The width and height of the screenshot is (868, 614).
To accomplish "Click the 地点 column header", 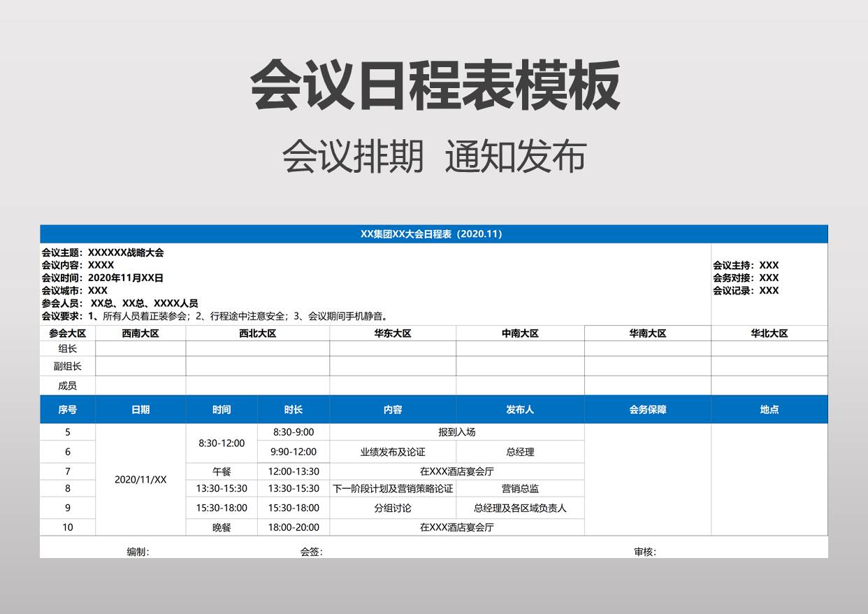I will click(769, 410).
